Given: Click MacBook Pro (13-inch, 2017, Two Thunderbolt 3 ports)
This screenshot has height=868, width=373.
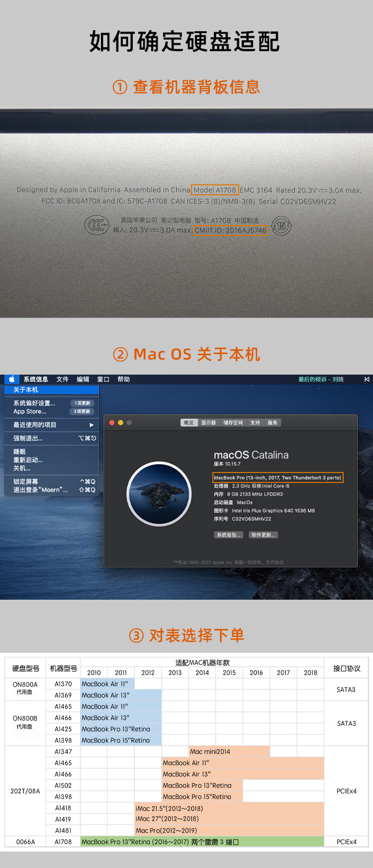Looking at the screenshot, I should click(x=278, y=478).
